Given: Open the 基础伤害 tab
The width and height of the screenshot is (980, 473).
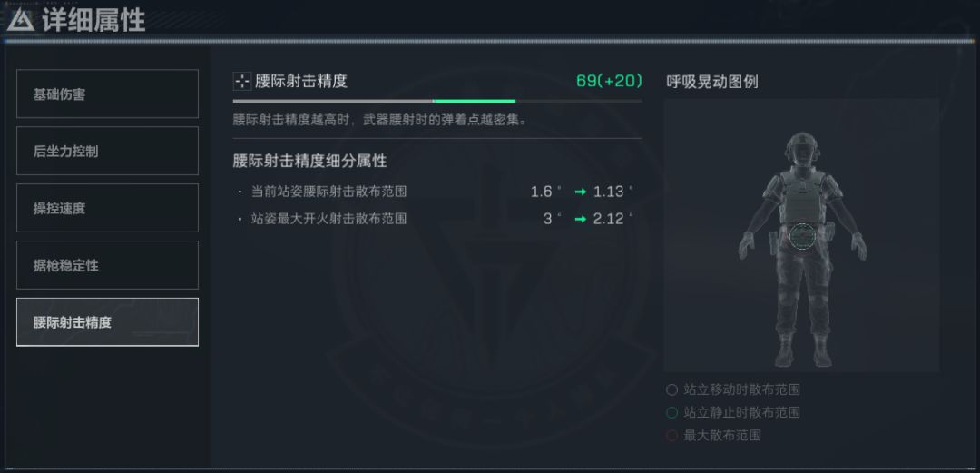Looking at the screenshot, I should pos(107,94).
